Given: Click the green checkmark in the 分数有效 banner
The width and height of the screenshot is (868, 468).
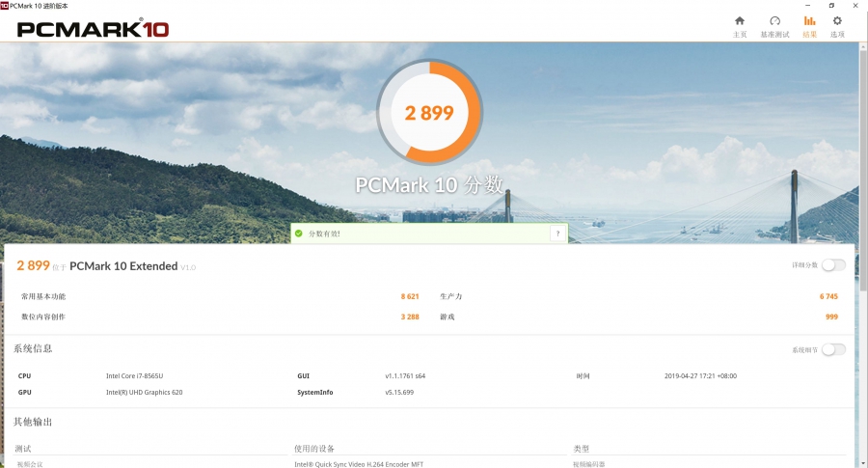Looking at the screenshot, I should click(299, 234).
